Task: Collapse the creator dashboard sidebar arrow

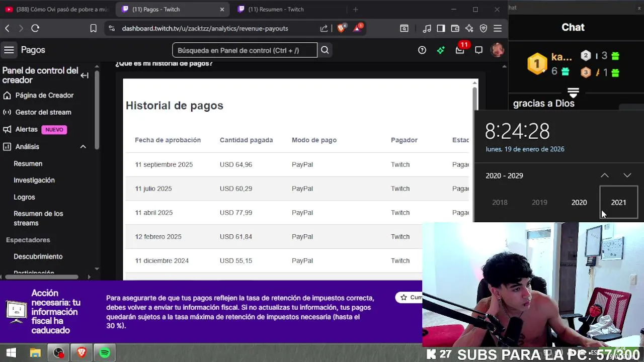Action: pyautogui.click(x=85, y=75)
